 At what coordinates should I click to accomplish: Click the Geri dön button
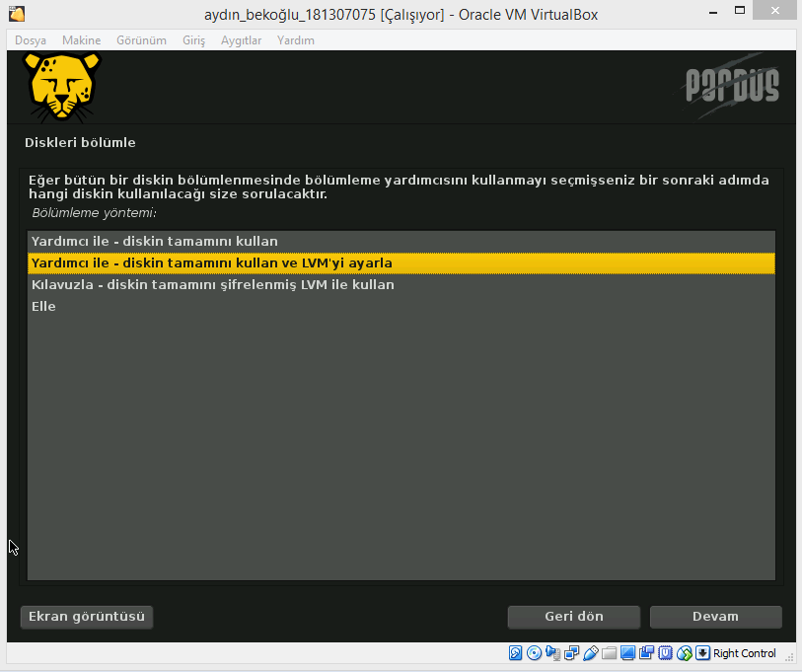[574, 617]
